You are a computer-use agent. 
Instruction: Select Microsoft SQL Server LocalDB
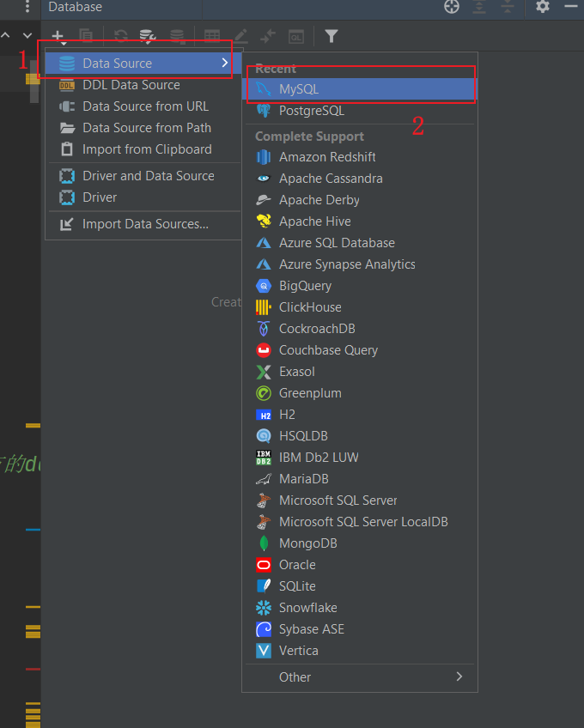(x=360, y=522)
